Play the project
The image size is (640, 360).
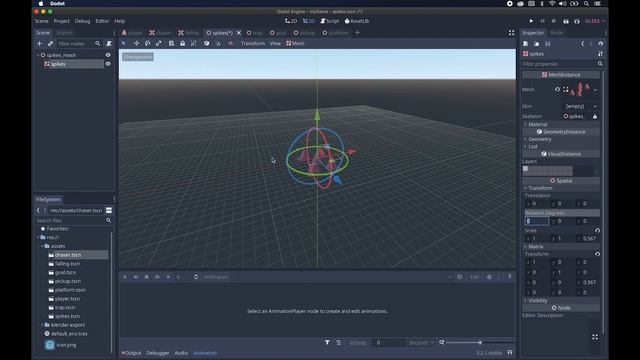(x=531, y=21)
